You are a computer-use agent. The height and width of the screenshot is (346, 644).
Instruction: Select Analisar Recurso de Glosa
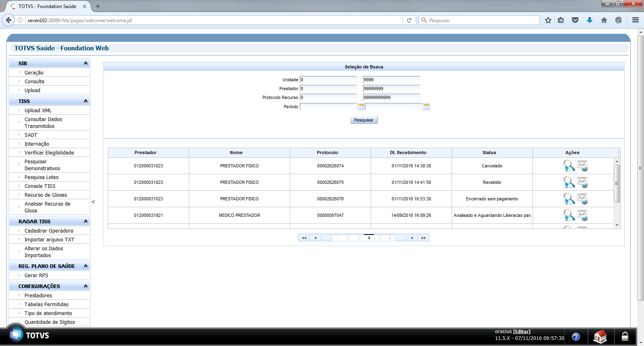point(47,207)
